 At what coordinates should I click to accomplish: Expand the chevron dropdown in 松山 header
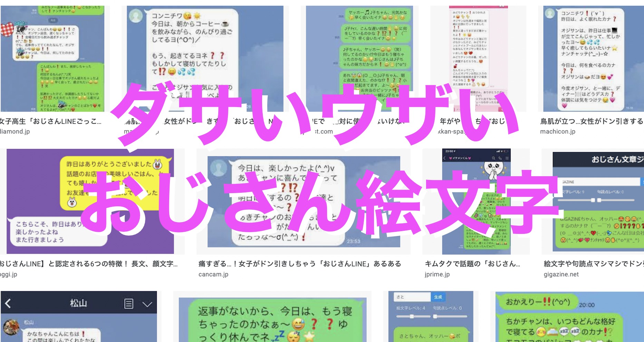[147, 304]
